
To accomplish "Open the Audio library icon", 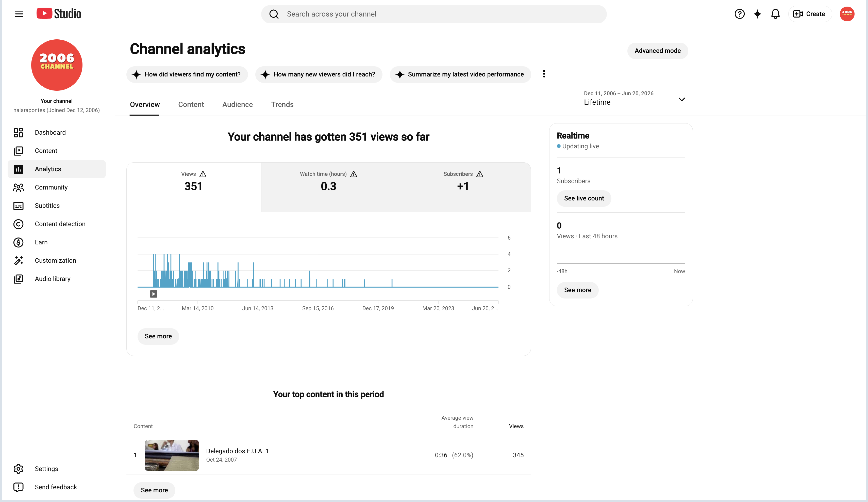I will click(x=18, y=279).
